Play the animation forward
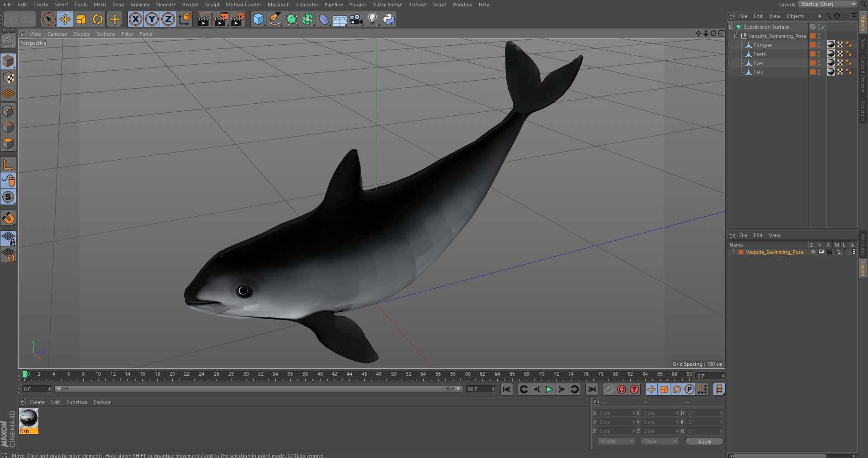 pyautogui.click(x=549, y=389)
